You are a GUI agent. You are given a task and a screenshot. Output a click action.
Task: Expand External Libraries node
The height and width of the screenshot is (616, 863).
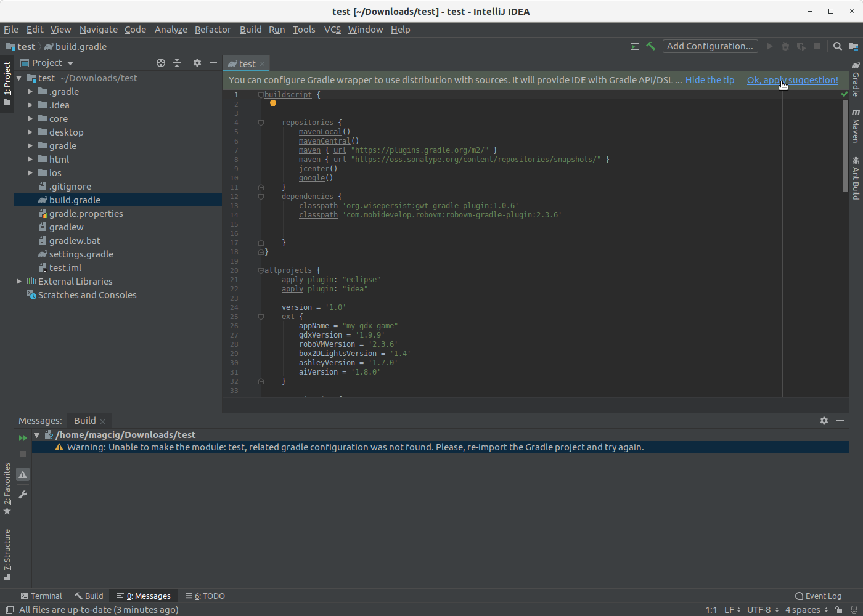click(18, 282)
